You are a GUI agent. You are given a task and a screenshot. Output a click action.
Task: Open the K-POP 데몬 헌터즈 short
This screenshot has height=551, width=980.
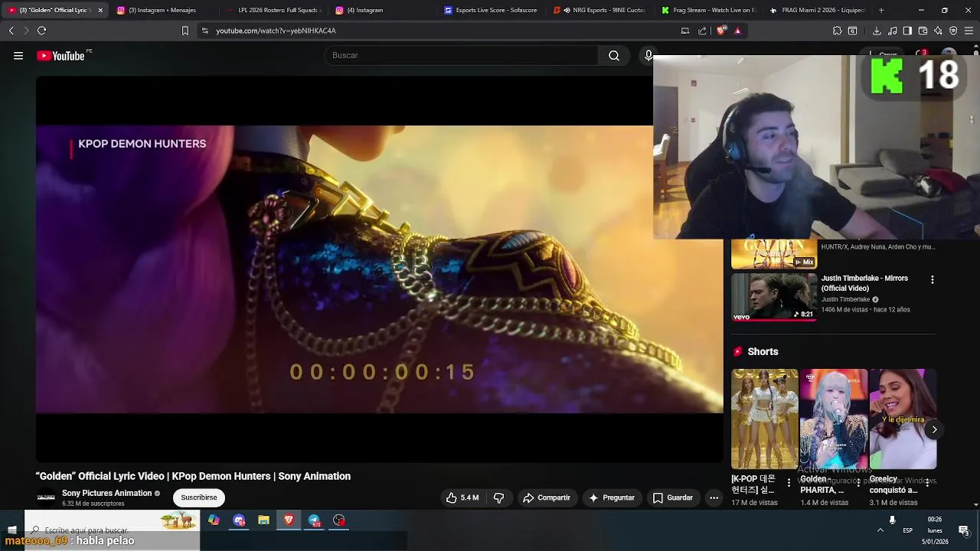click(764, 419)
